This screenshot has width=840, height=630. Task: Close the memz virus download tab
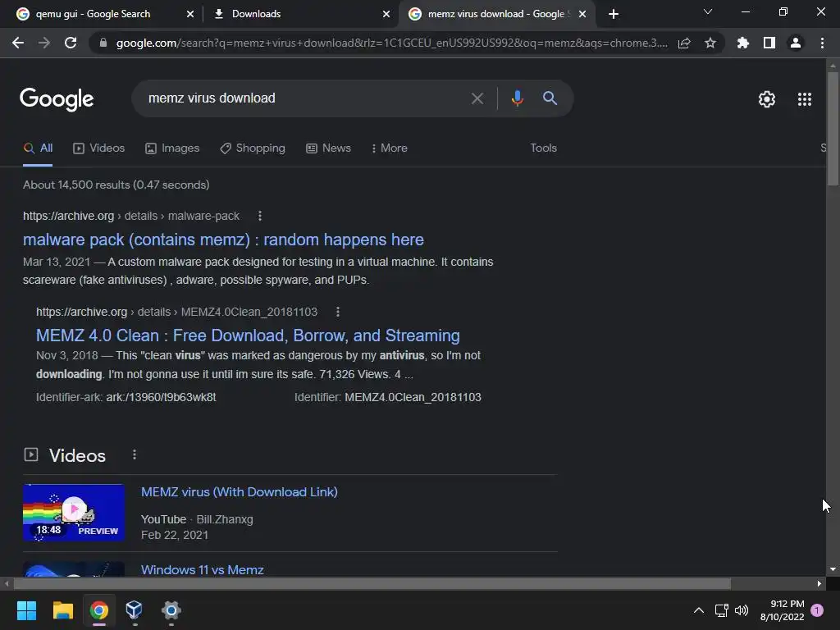click(582, 15)
